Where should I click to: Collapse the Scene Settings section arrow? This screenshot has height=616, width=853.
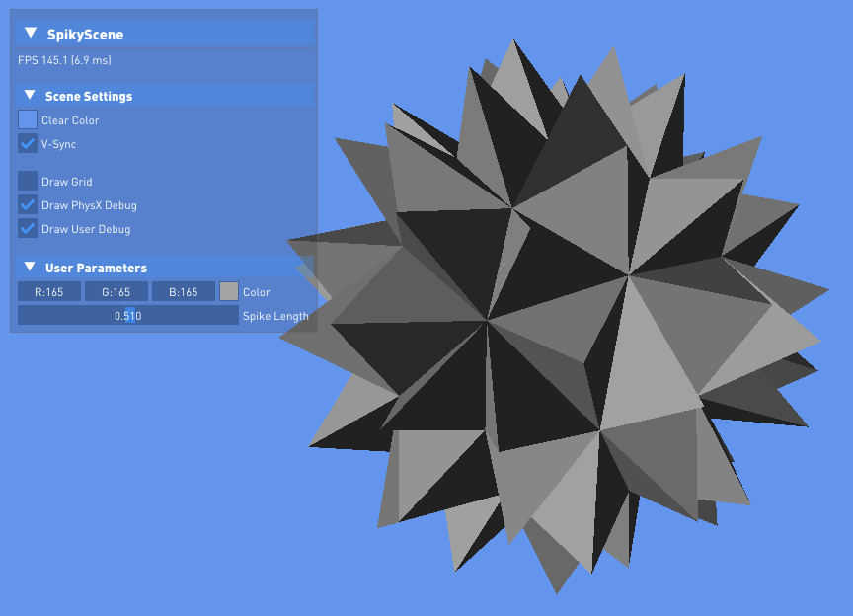[29, 96]
